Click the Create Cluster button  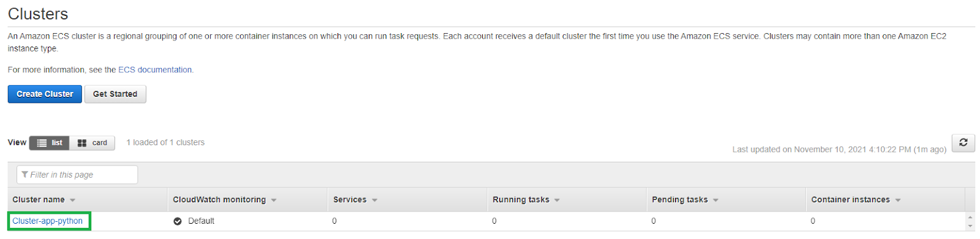45,94
